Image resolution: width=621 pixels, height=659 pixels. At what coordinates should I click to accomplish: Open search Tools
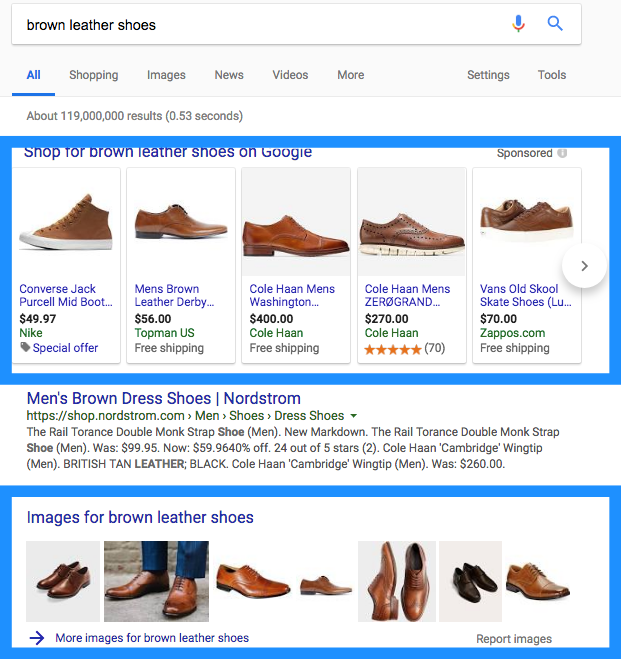[552, 75]
